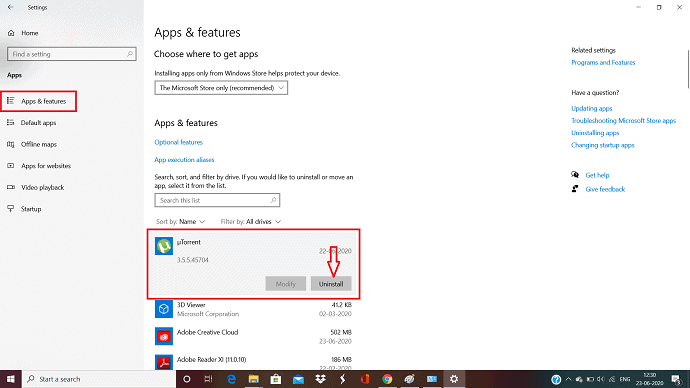Open the Sort by Name dropdown
The image size is (690, 388).
pos(180,222)
